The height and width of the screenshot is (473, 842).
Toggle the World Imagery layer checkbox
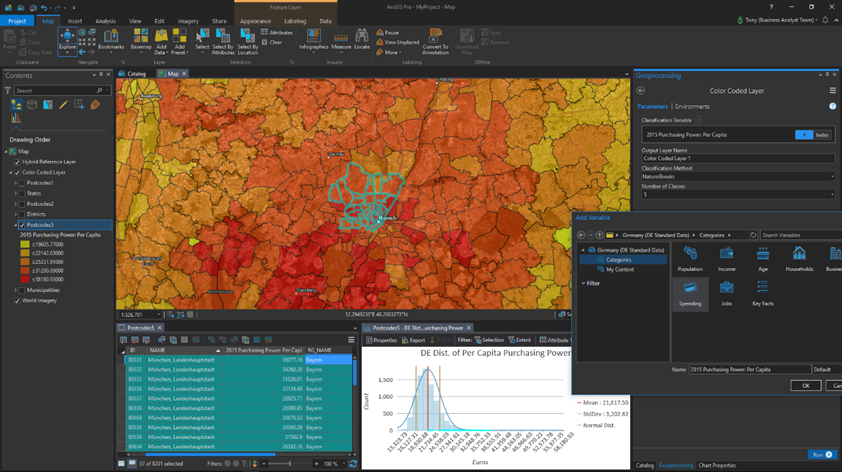tap(17, 300)
